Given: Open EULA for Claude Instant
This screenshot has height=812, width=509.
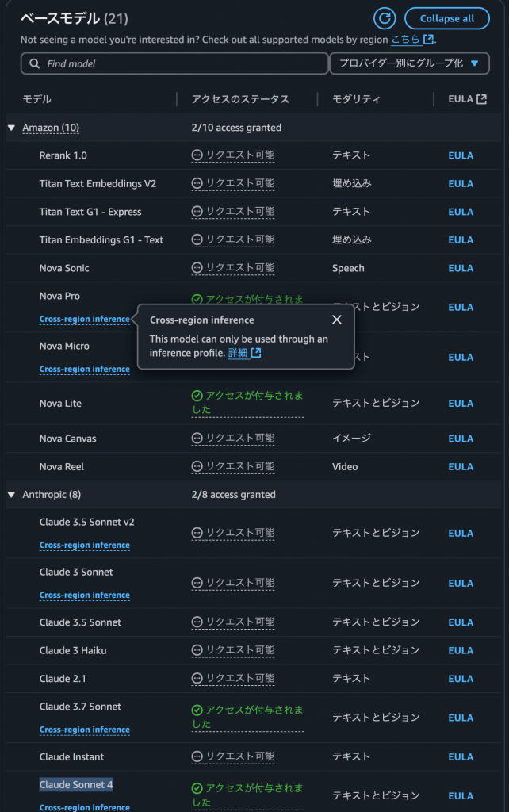Looking at the screenshot, I should point(461,757).
